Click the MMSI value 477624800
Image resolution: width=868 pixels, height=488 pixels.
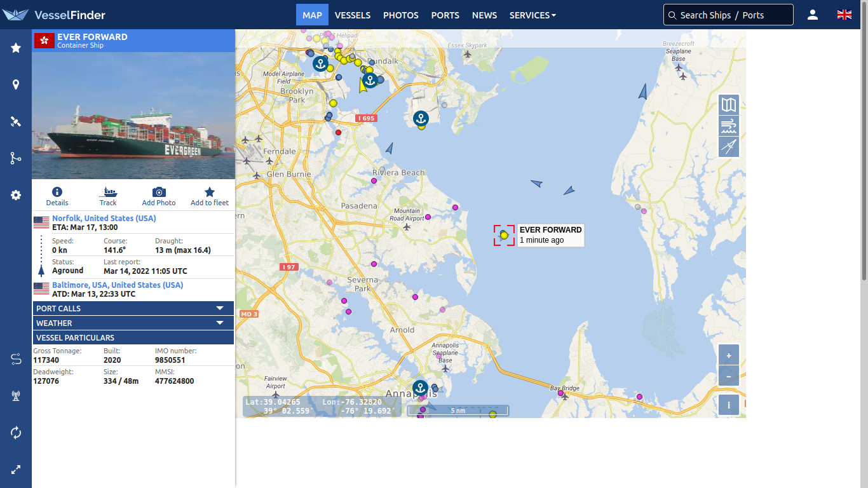click(174, 381)
